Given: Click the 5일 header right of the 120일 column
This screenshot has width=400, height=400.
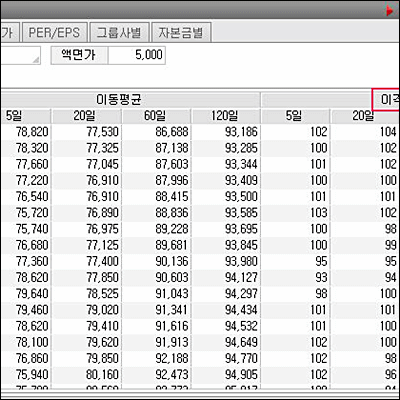Looking at the screenshot, I should (295, 116).
